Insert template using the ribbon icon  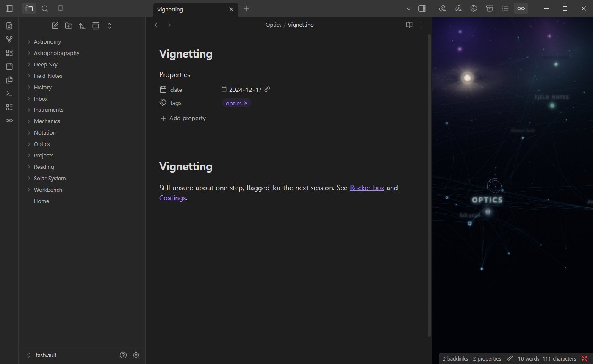click(x=9, y=80)
